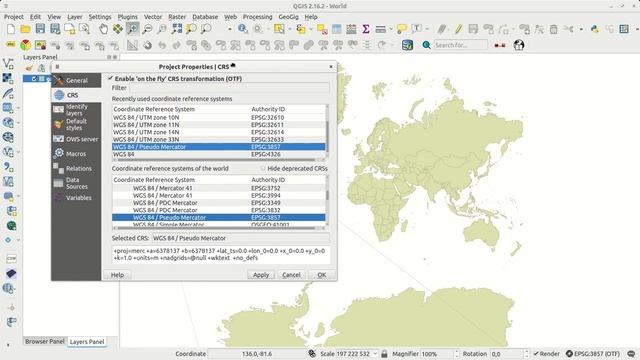
Task: Open the Relations section
Action: point(76,169)
